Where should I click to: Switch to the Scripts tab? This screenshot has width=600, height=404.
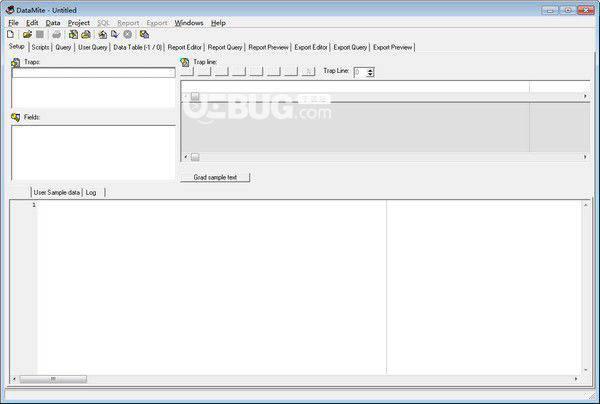40,47
